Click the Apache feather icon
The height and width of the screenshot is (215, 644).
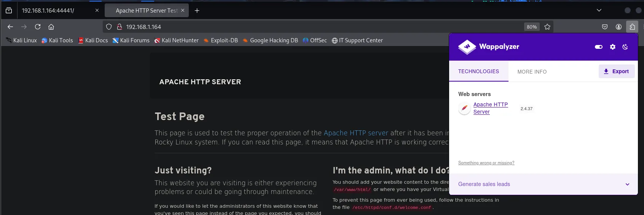coord(464,109)
